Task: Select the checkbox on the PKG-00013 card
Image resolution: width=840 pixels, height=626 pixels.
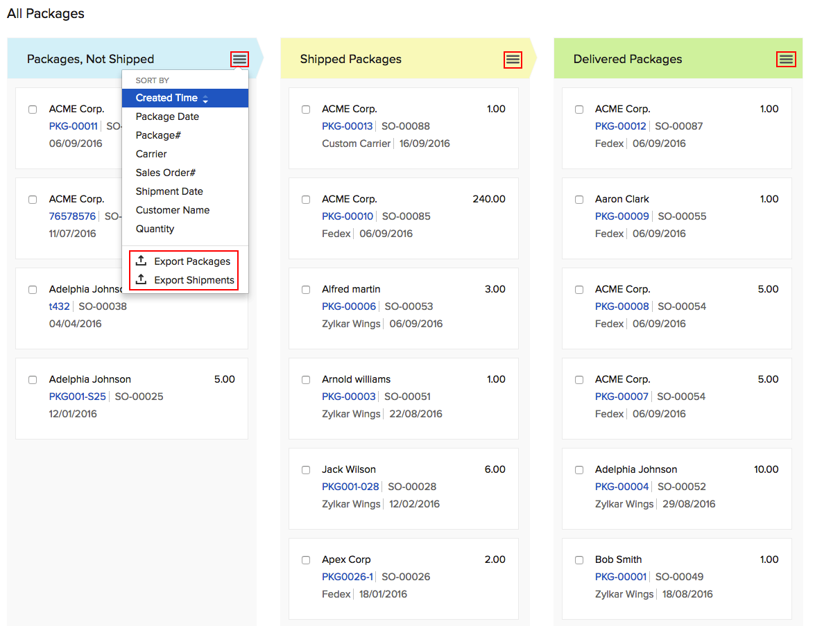Action: point(305,109)
